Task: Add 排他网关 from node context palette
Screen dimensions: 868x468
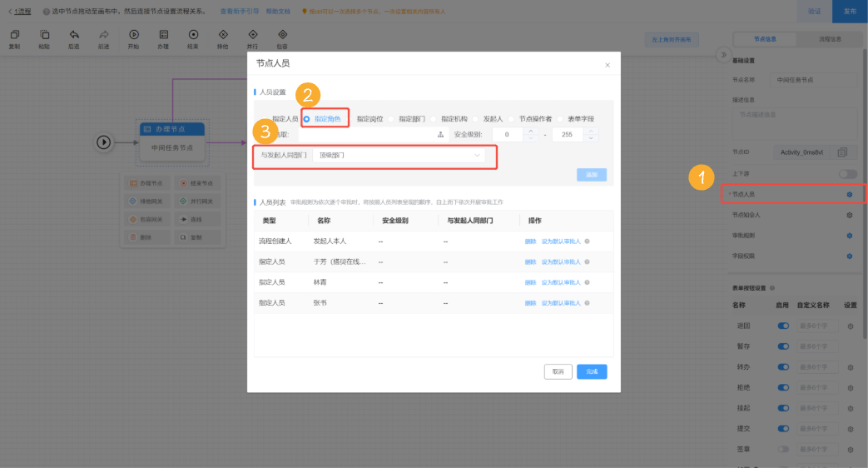Action: click(x=146, y=202)
